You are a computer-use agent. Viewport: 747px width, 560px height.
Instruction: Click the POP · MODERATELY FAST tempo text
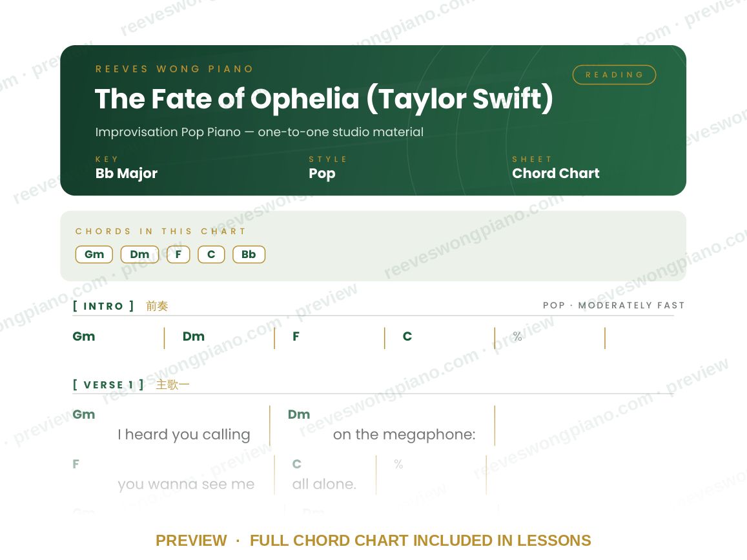pyautogui.click(x=613, y=305)
